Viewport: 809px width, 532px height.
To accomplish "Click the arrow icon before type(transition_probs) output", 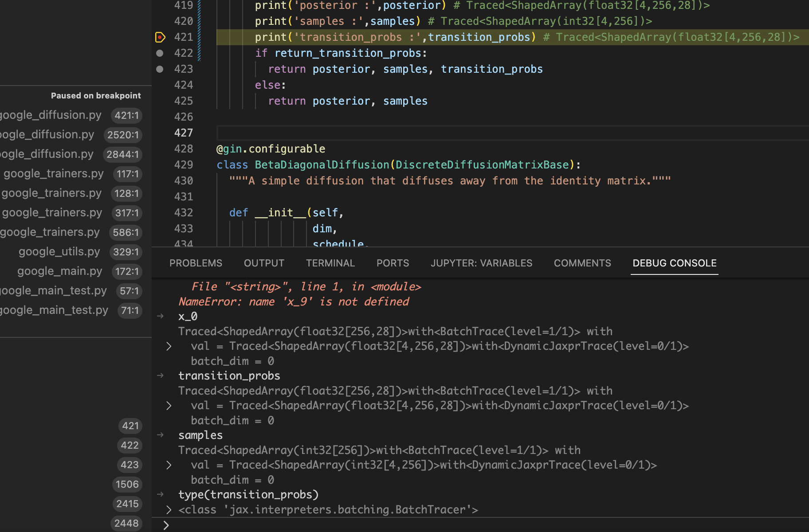I will coord(160,494).
